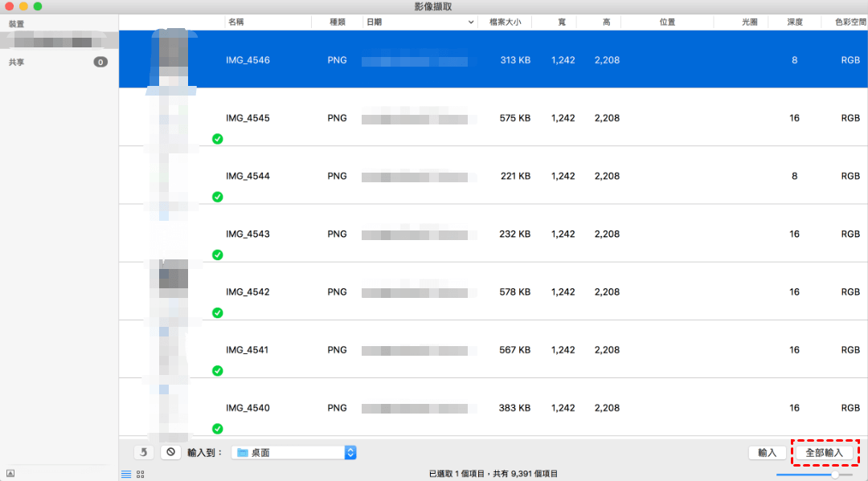Sort by the 深度 column header

coord(795,22)
